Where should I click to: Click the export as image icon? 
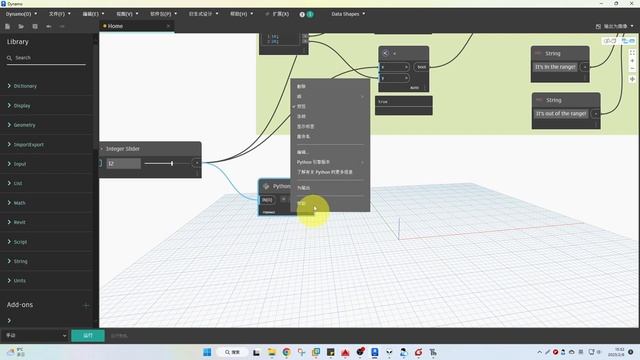(x=598, y=27)
